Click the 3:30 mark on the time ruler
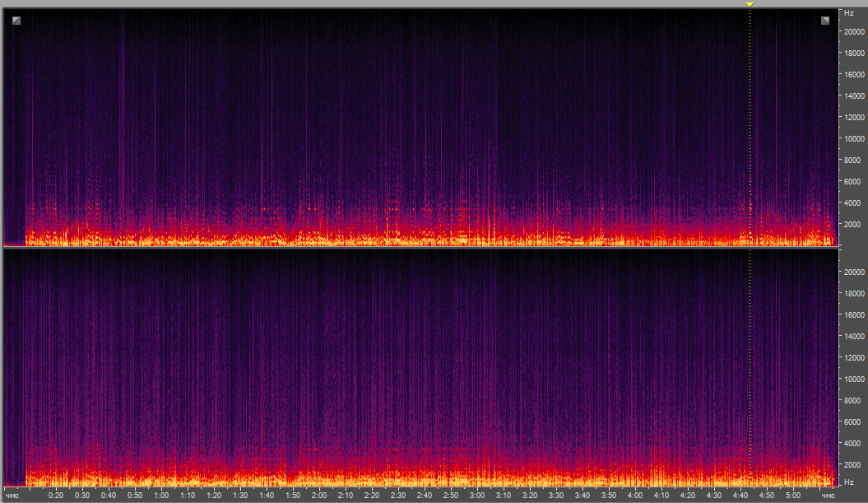The width and height of the screenshot is (868, 503). (556, 496)
